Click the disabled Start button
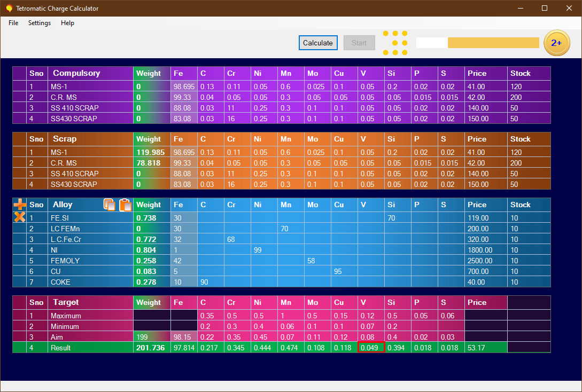The image size is (582, 392). (359, 42)
